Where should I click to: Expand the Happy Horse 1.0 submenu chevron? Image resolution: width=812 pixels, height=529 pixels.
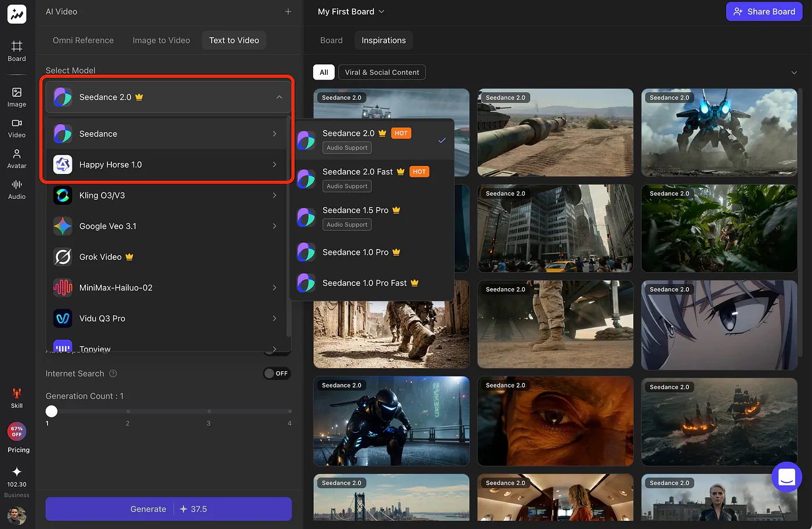point(274,165)
